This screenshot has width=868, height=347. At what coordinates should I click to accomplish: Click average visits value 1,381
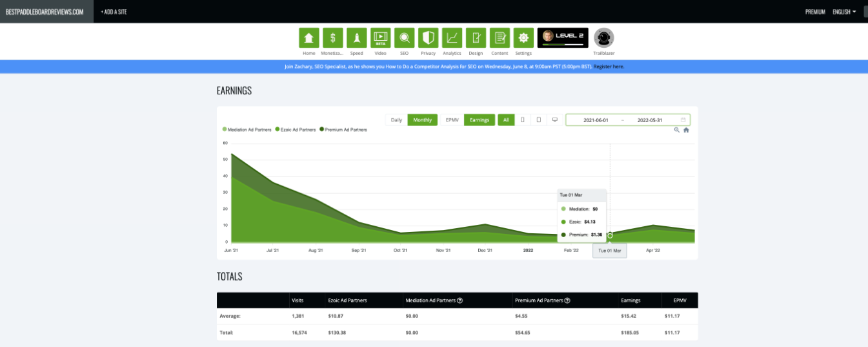pyautogui.click(x=298, y=316)
